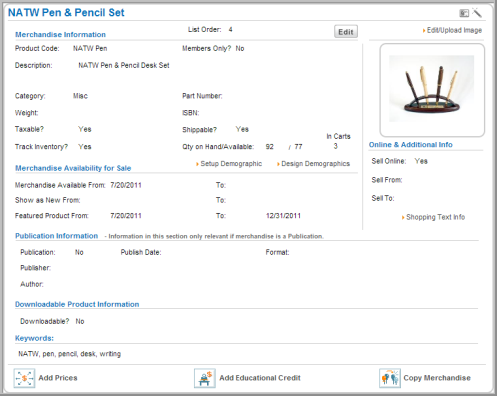Click the Copy Merchandise icon
The width and height of the screenshot is (497, 396).
coord(390,378)
